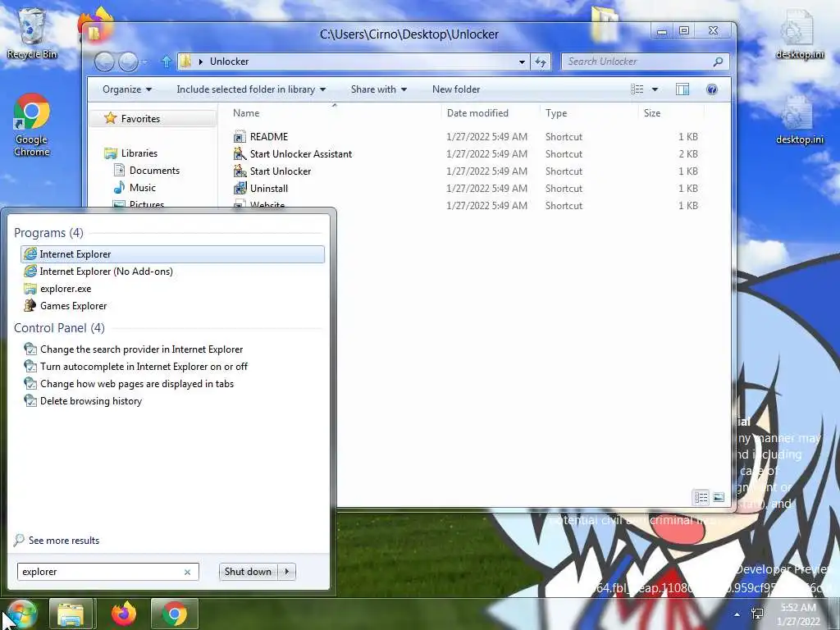Switch to large icons view at window bottom

coord(719,498)
